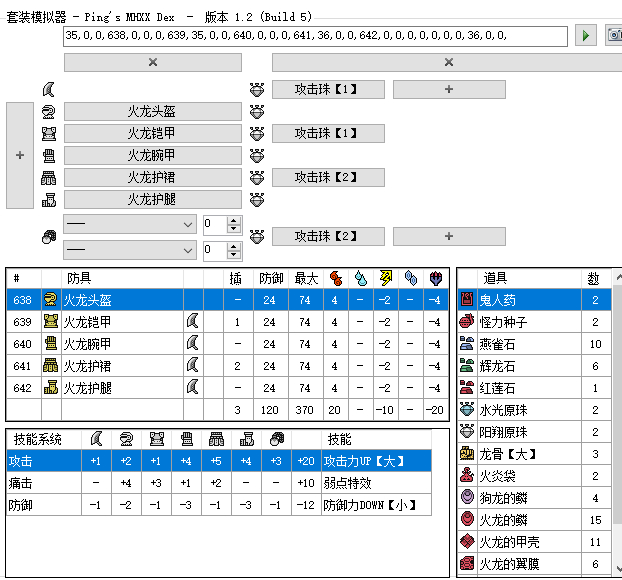Screen dimensions: 622x580
Task: Select the 火炎袋 item row
Action: click(x=534, y=476)
